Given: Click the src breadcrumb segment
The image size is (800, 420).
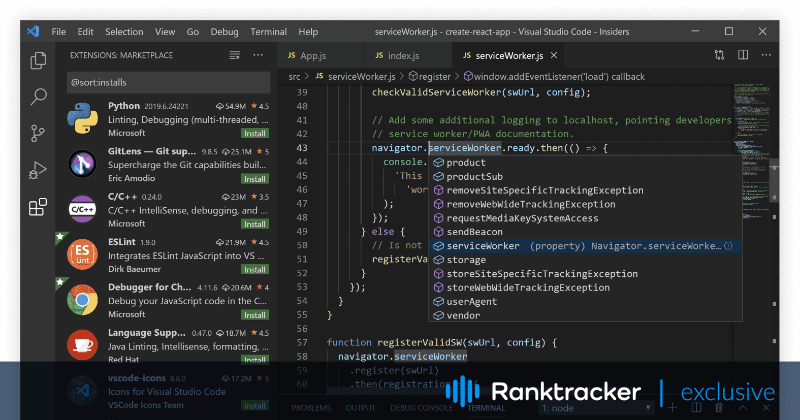Looking at the screenshot, I should point(294,77).
